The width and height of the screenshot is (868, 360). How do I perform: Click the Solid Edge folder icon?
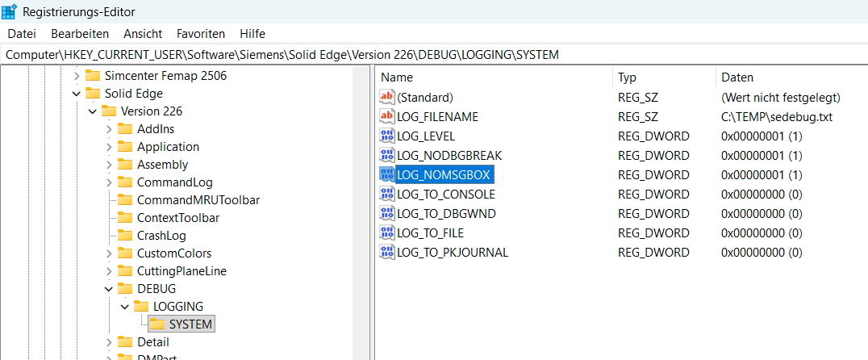(93, 94)
